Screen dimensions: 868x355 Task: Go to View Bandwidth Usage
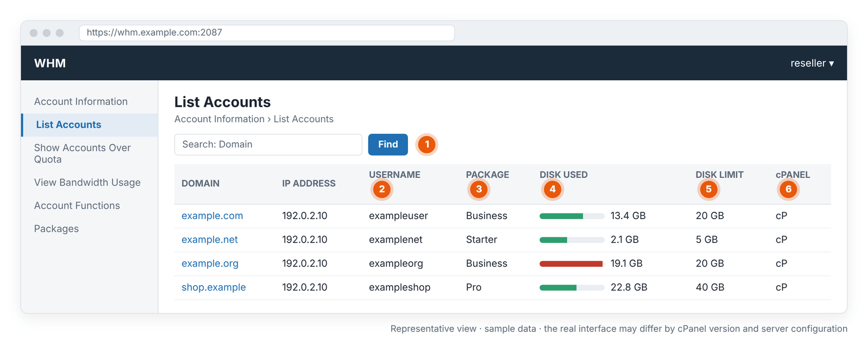tap(87, 183)
